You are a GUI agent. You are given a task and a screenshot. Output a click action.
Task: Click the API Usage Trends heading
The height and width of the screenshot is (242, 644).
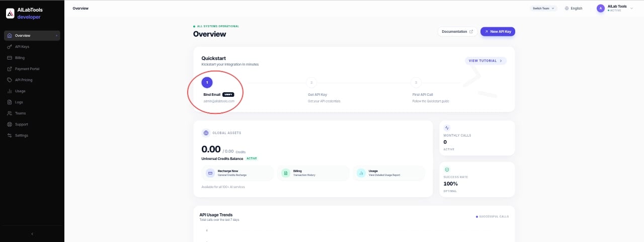[216, 215]
